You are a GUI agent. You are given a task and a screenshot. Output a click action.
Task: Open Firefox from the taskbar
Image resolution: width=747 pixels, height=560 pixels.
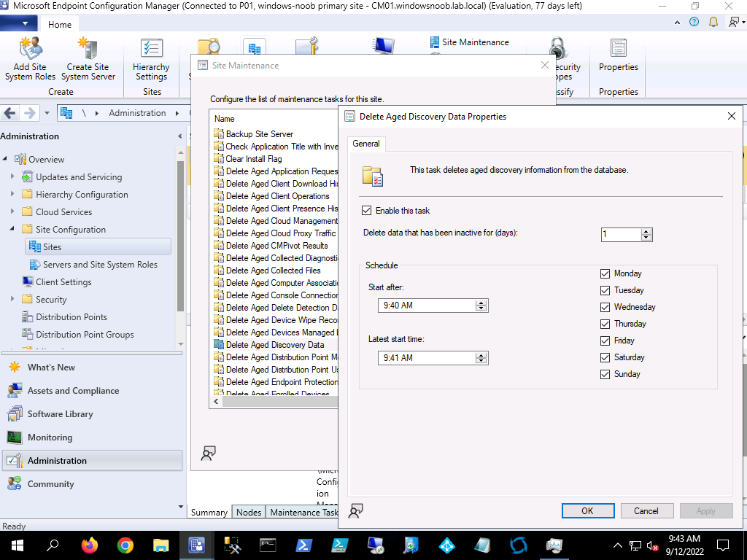click(89, 545)
